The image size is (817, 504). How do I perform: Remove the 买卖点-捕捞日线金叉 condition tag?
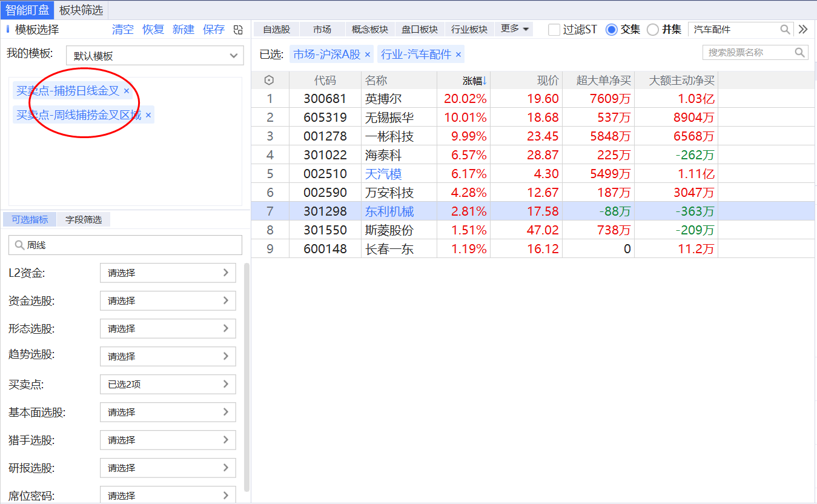click(127, 91)
